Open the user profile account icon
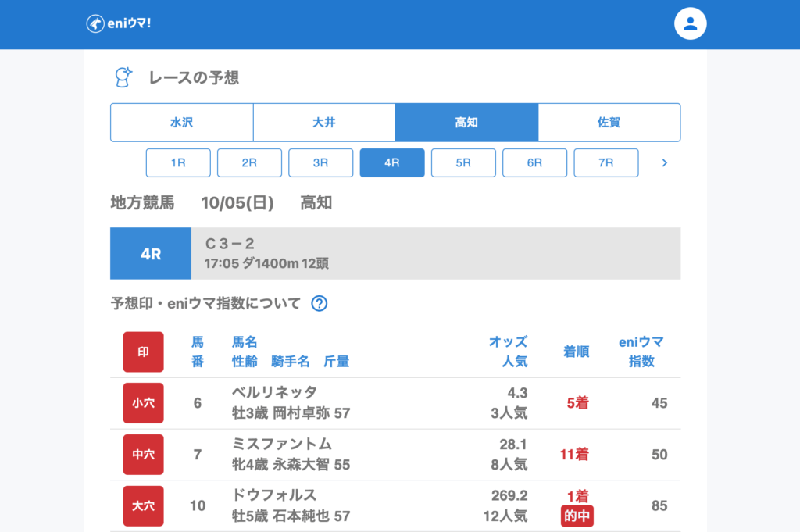800x532 pixels. click(x=690, y=23)
